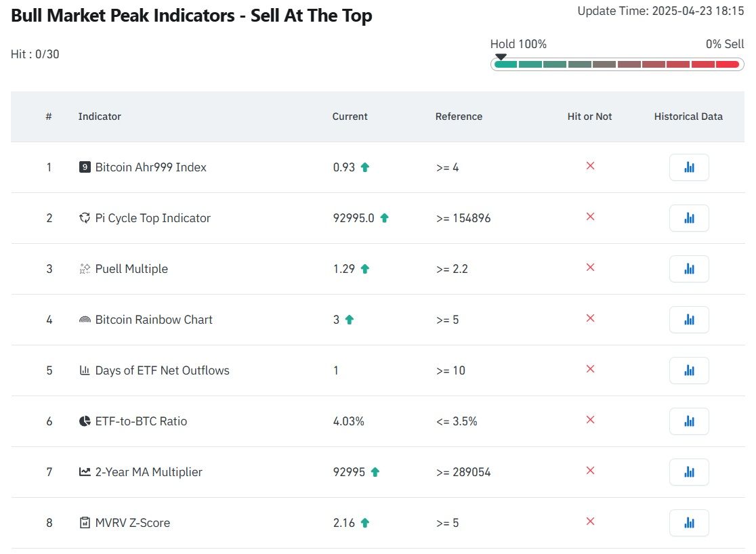
Task: Click the Hit or Not column header
Action: (x=589, y=116)
